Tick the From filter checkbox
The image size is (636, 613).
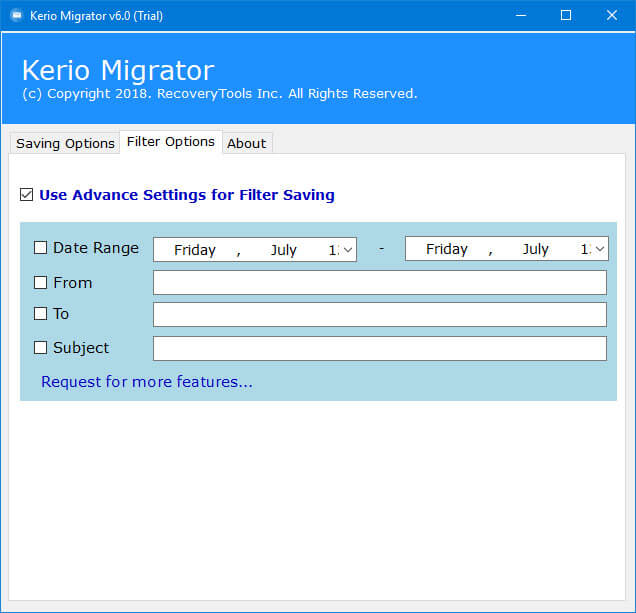click(x=40, y=282)
